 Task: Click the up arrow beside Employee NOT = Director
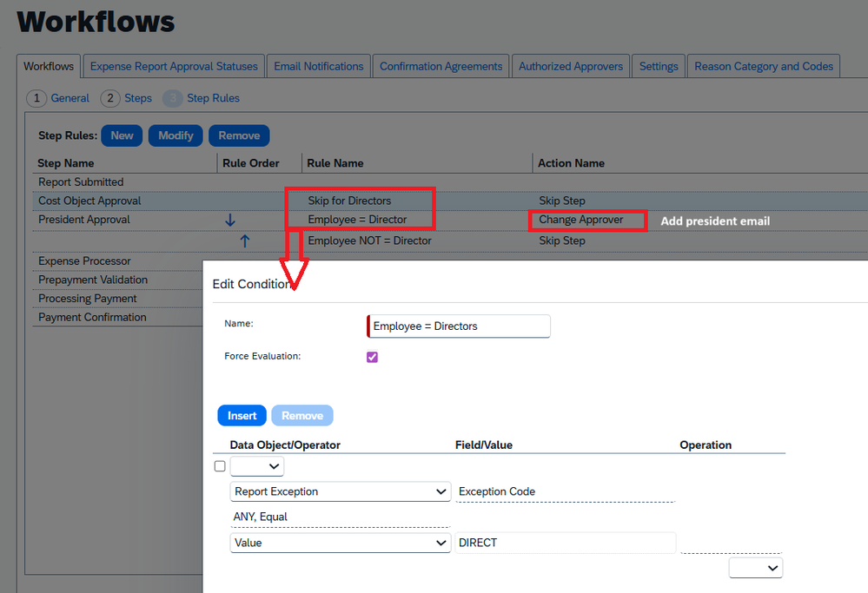pos(245,240)
